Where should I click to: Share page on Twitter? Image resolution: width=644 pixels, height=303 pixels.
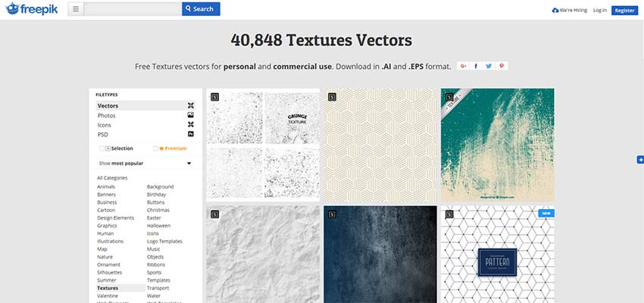tap(489, 66)
